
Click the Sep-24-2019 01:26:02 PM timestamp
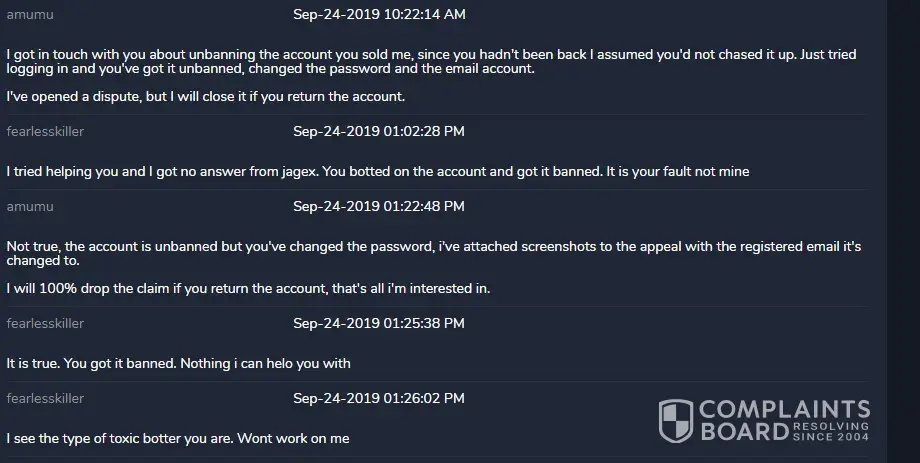(x=379, y=398)
